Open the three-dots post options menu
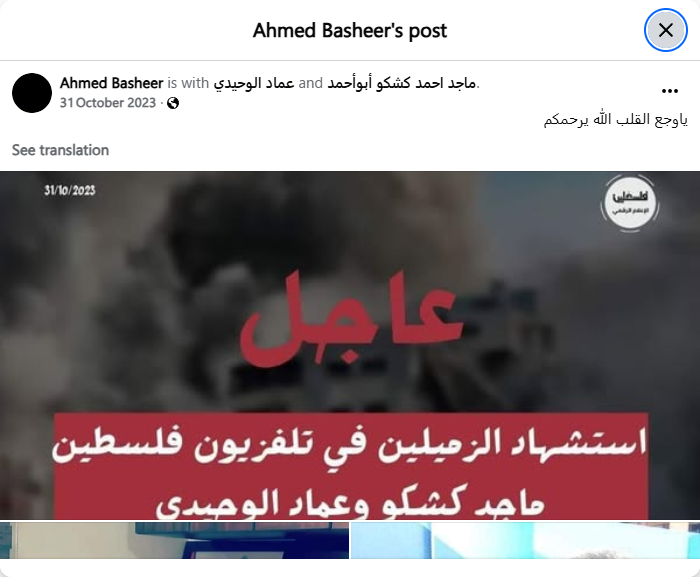Image resolution: width=700 pixels, height=577 pixels. click(670, 91)
